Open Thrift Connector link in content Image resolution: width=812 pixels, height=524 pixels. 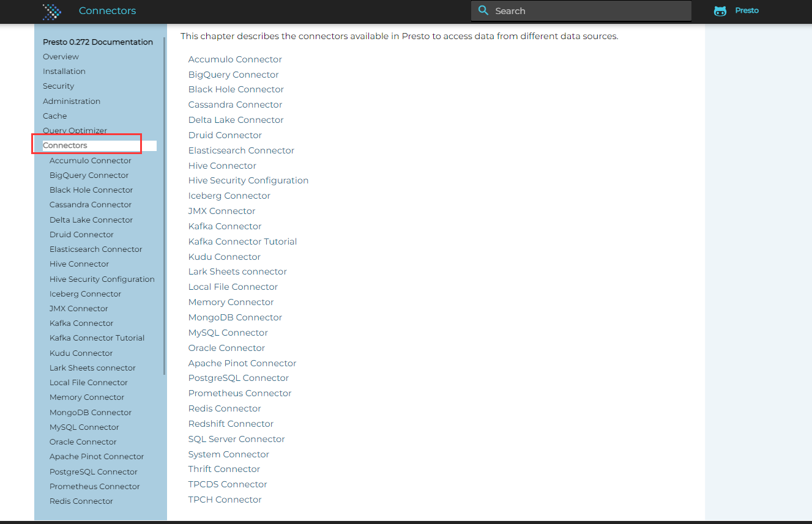coord(225,469)
